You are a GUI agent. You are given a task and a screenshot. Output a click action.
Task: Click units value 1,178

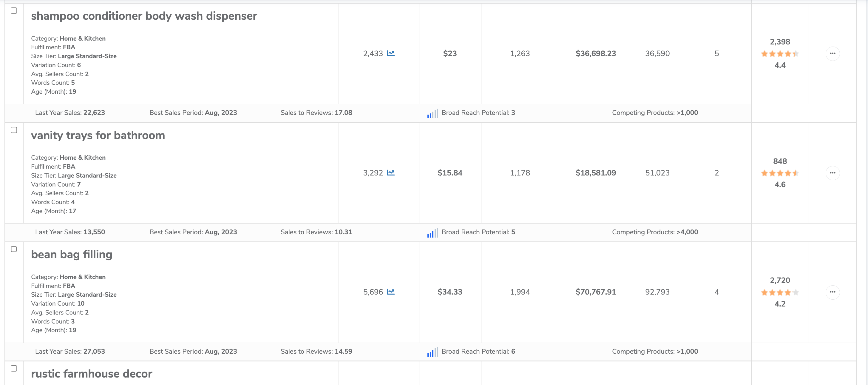click(x=520, y=173)
